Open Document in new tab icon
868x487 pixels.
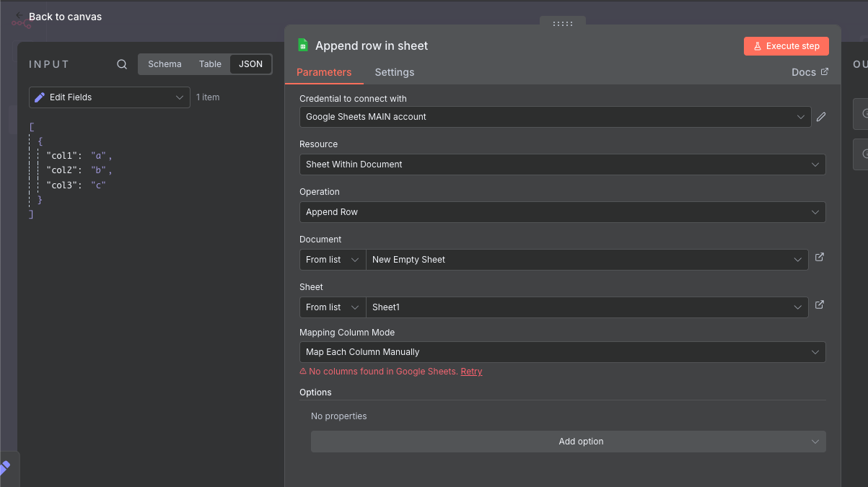click(820, 258)
